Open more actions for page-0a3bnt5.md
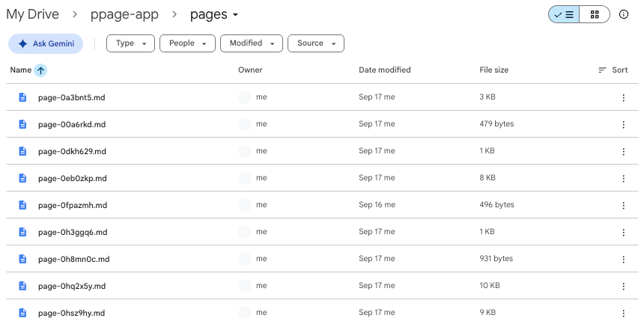Screen dimensions: 644x324 click(624, 98)
